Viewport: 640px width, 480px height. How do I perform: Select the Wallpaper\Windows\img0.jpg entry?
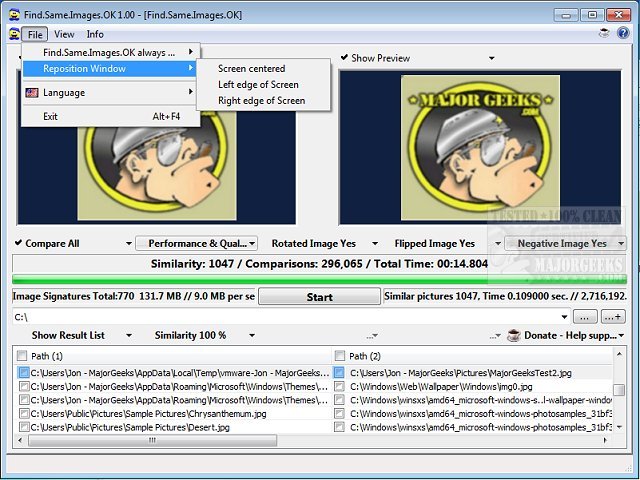pos(441,387)
